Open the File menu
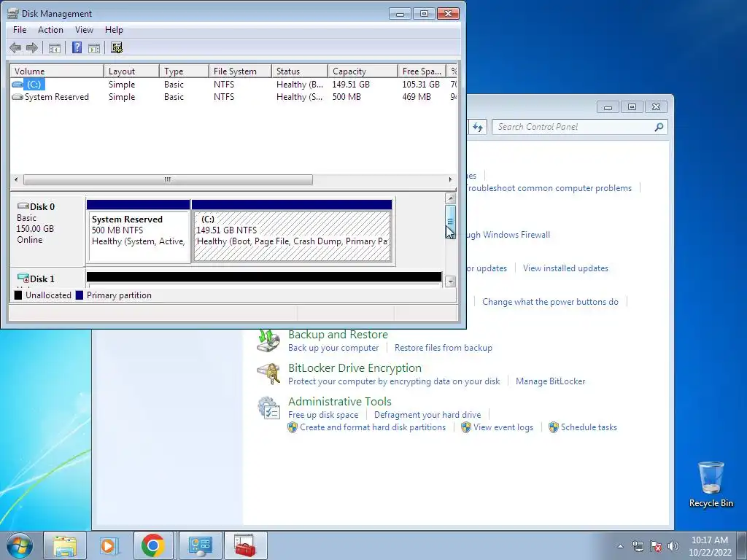 point(20,29)
